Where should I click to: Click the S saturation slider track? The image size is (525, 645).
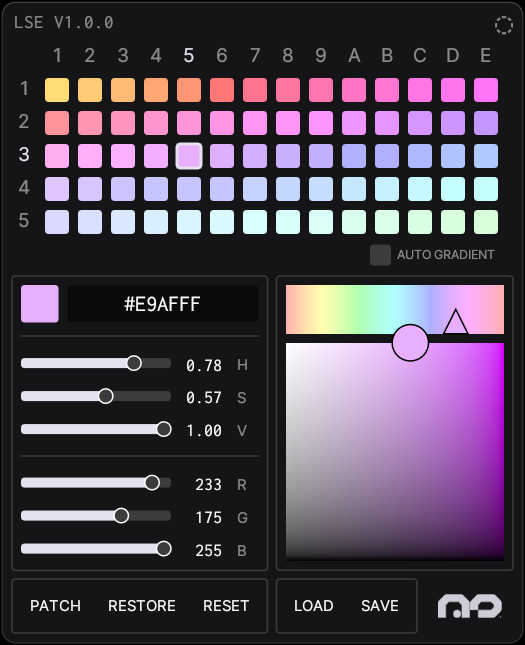coord(96,396)
